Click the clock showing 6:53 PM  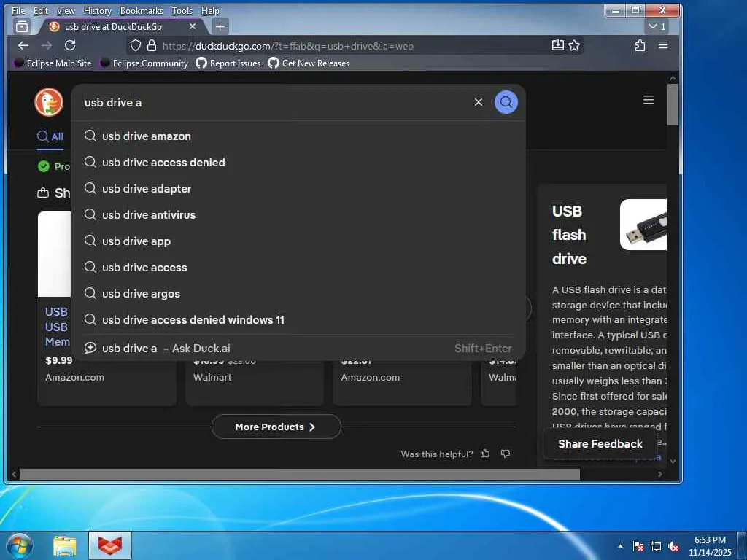coord(709,545)
